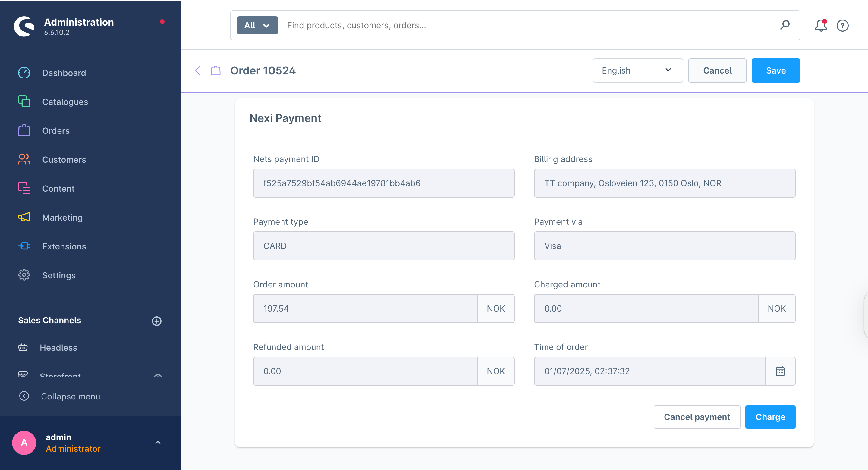Viewport: 868px width, 470px height.
Task: Click the search magnifier icon
Action: pos(785,25)
